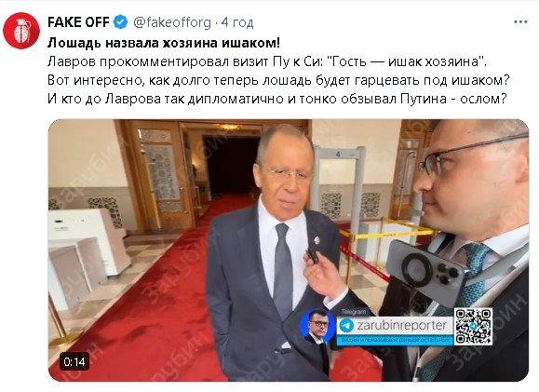This screenshot has width=539, height=392.
Task: Click the Telegram paper plane icon in video
Action: point(346,325)
